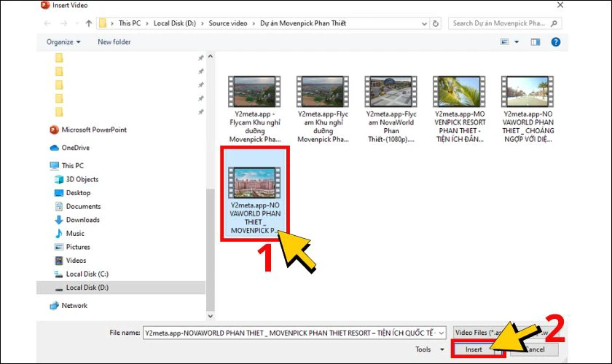Select video 'Flycam NovaWorld Phan Thiết-(1080p)'
Viewport: 612px width, 364px height.
[391, 109]
